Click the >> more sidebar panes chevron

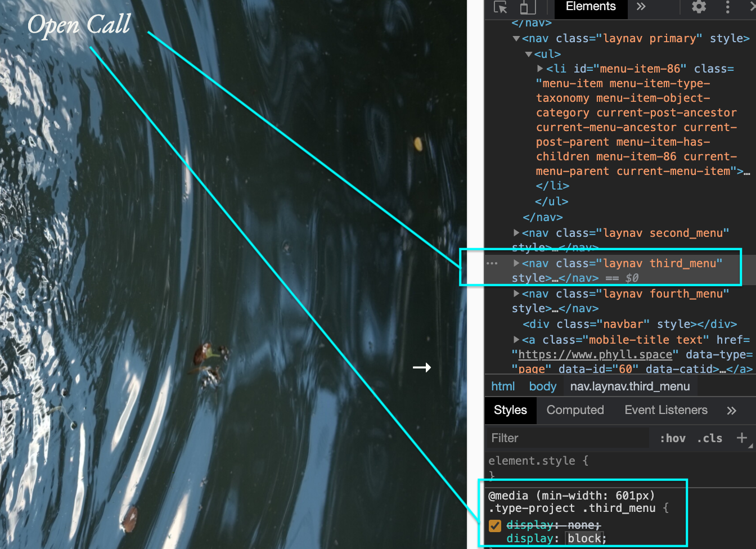tap(732, 410)
